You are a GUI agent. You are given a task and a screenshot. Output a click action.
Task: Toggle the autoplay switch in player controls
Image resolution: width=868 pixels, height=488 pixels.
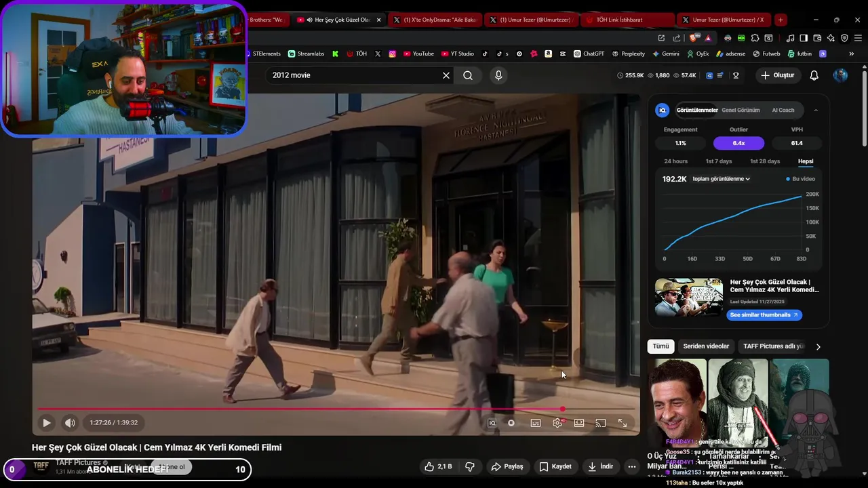[x=511, y=423]
